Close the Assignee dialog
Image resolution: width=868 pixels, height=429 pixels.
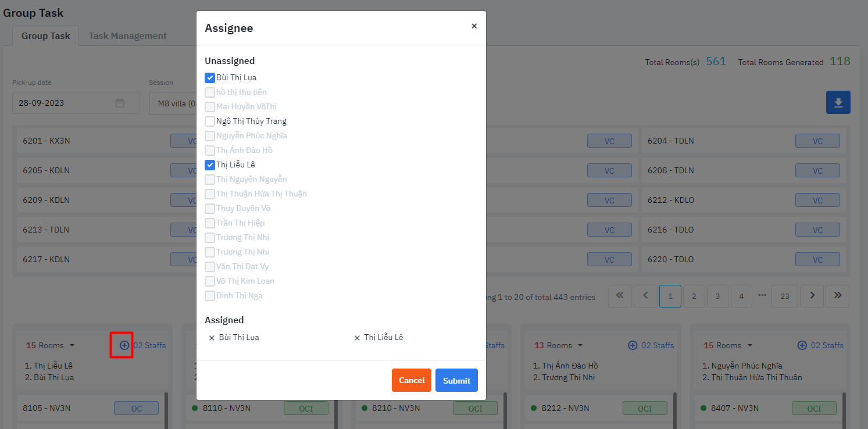pyautogui.click(x=474, y=26)
